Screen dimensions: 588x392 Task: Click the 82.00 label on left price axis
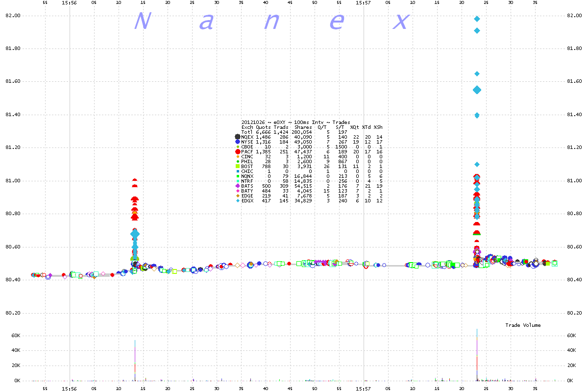pos(13,16)
